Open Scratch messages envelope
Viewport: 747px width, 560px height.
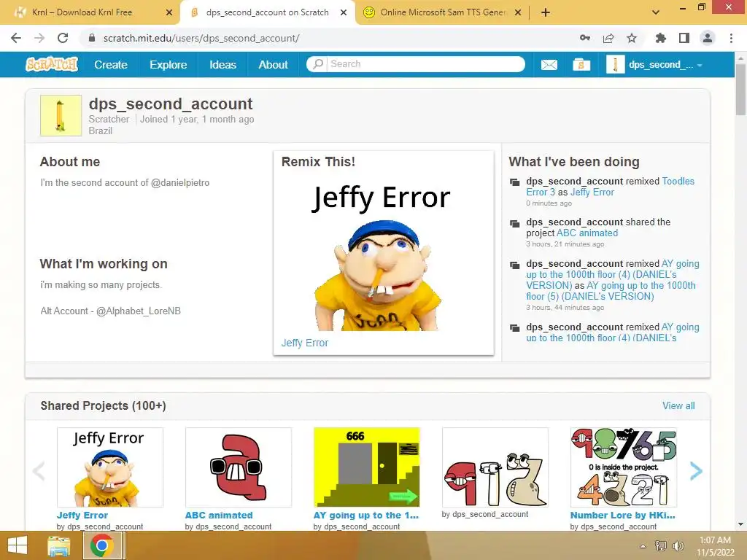click(x=549, y=65)
